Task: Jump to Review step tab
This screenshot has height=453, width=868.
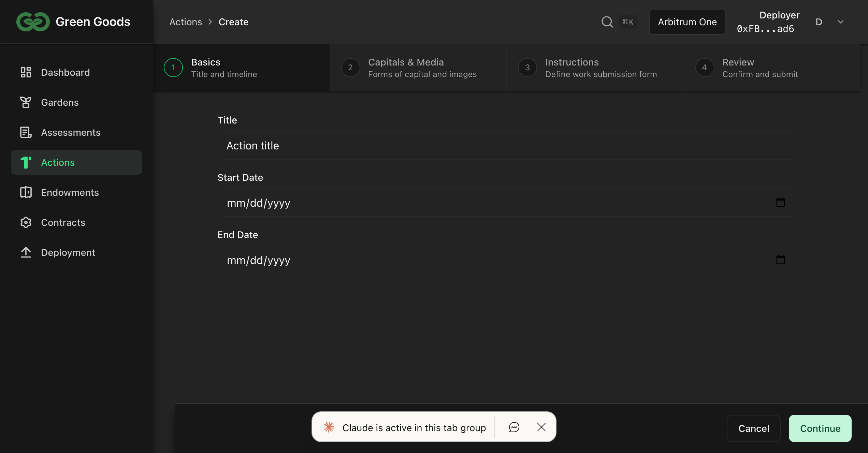Action: pyautogui.click(x=772, y=68)
